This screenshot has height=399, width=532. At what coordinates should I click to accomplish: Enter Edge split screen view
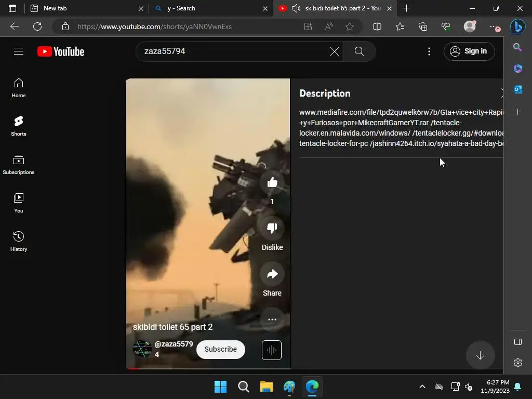(x=377, y=26)
